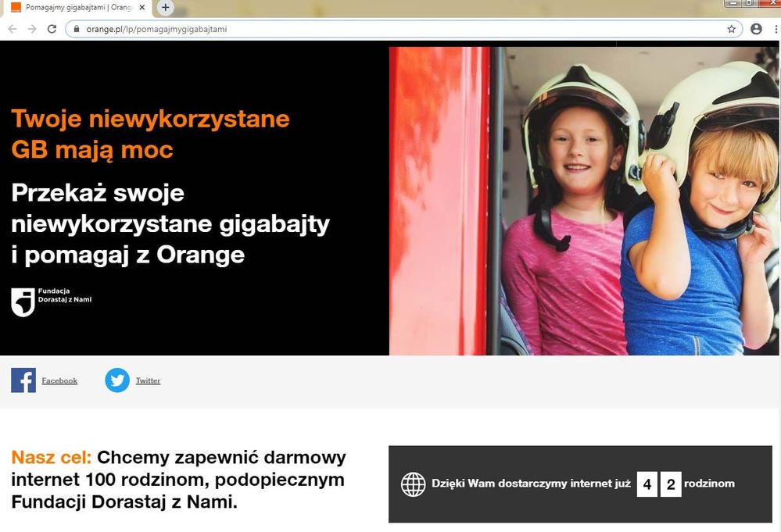Click heading 'Twoje niewykorzystane GB mają moc'
The height and width of the screenshot is (532, 781).
pos(150,134)
